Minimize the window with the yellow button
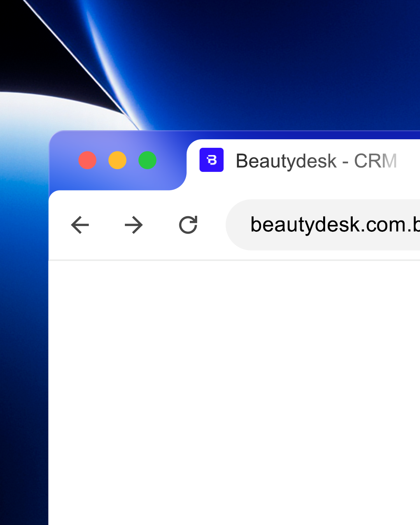This screenshot has width=420, height=525. click(117, 160)
